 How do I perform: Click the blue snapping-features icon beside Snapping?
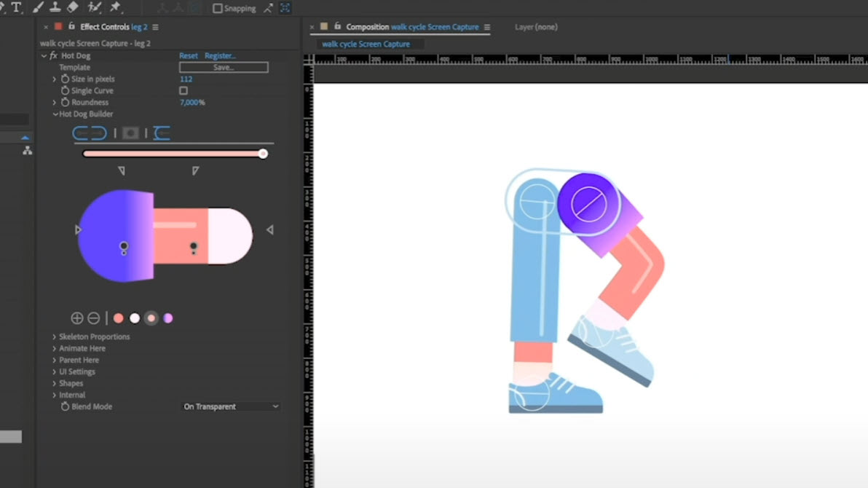pos(285,8)
